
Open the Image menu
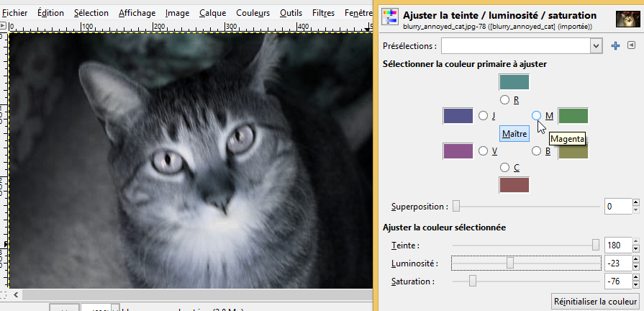178,13
